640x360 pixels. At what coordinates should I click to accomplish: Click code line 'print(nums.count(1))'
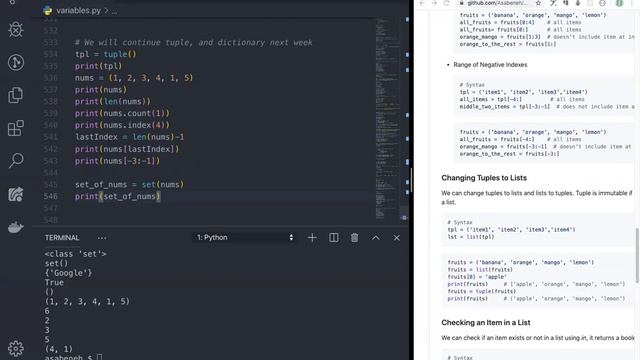click(122, 113)
